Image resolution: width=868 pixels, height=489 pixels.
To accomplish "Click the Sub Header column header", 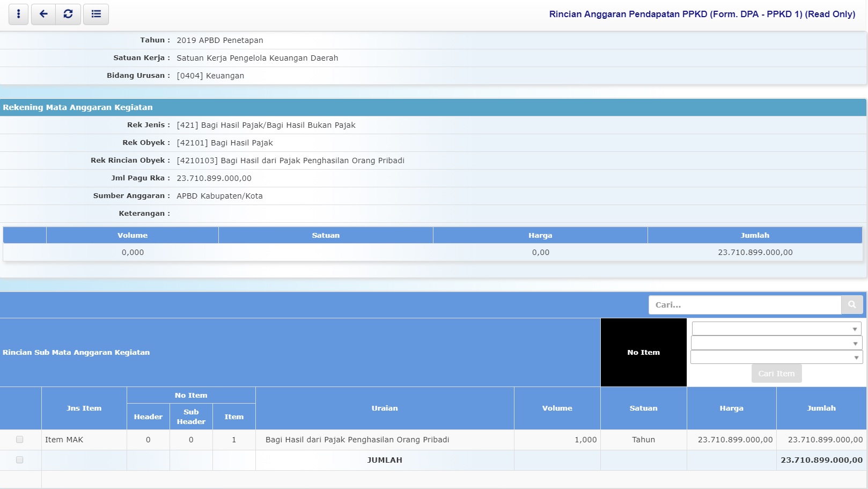I will (x=191, y=417).
